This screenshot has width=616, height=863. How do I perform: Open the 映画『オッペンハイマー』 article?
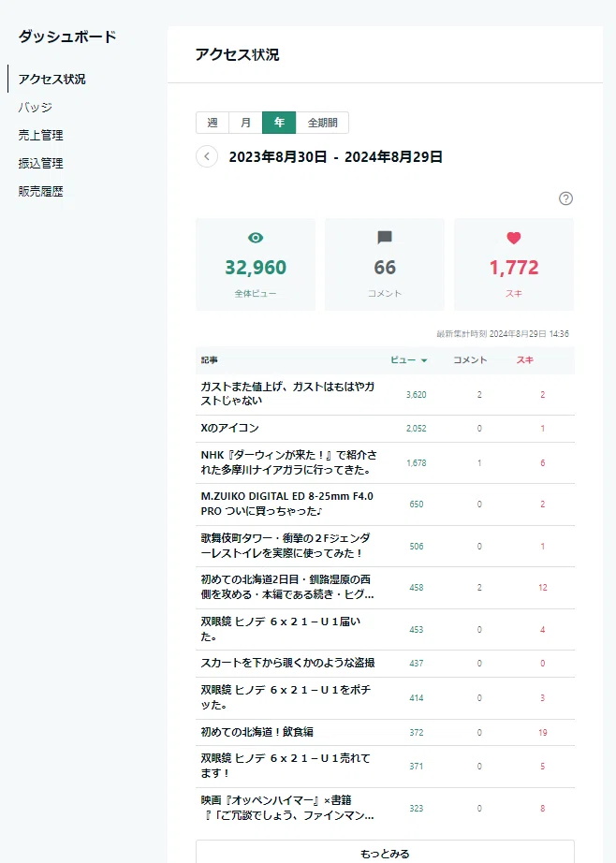click(286, 808)
